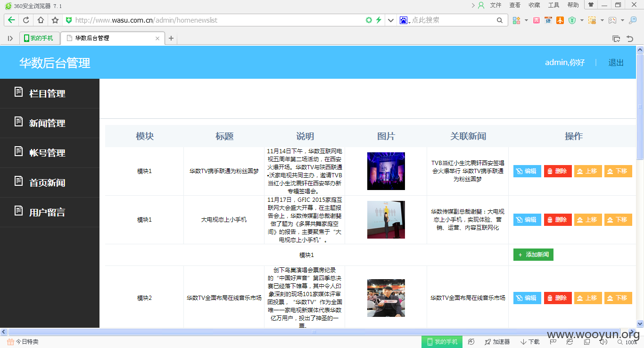Click the orange airplane toolbar icon

[x=560, y=20]
